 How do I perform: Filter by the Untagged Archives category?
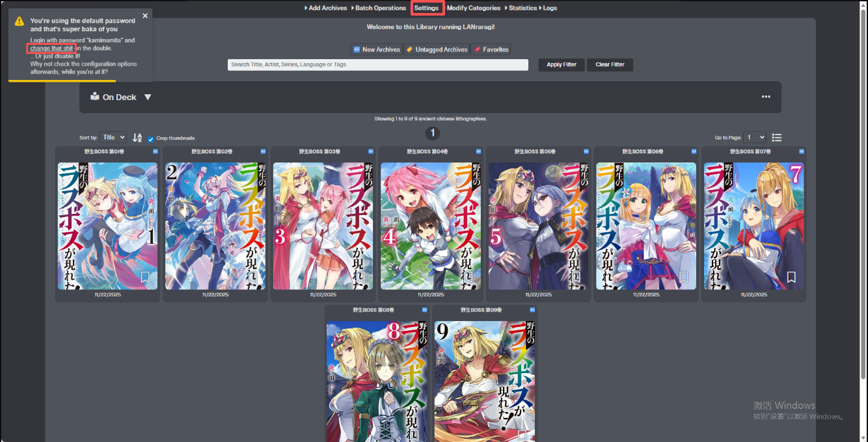[436, 49]
